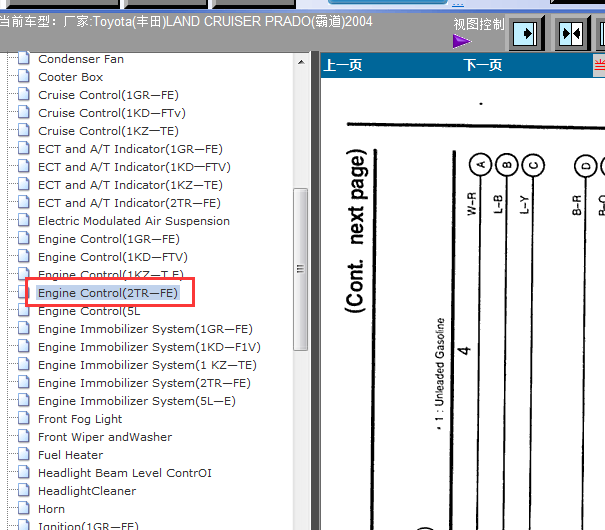This screenshot has height=530, width=605.
Task: Select Engine Control(5L entry
Action: point(89,311)
